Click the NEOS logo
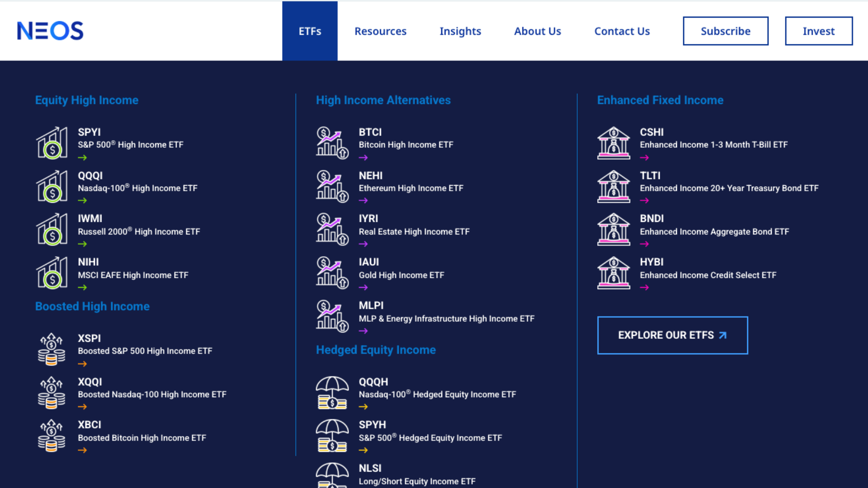This screenshot has height=488, width=868. [x=50, y=31]
